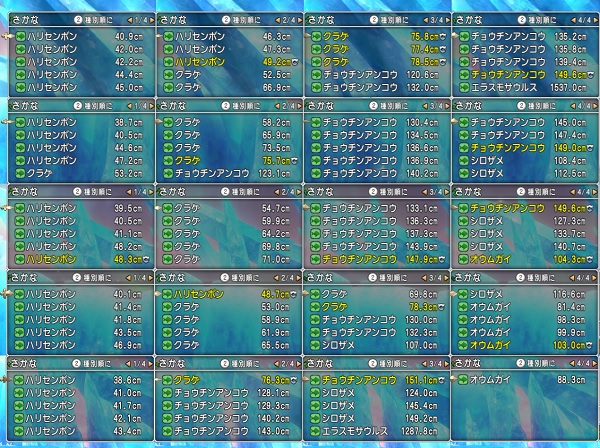600x448 pixels.
Task: Click next-page arrow in panel starting クラゲ 58.2cm
Action: pos(299,106)
